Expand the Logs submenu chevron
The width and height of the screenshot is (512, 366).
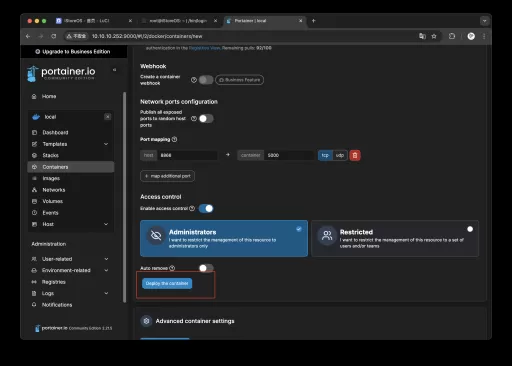point(106,293)
